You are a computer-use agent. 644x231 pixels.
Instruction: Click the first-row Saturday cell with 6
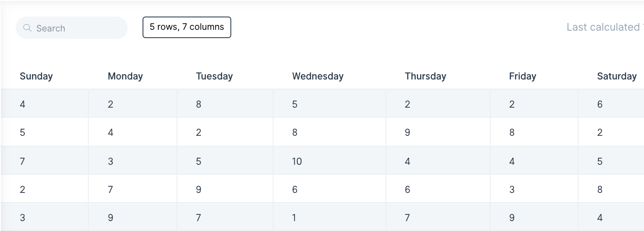click(611, 103)
